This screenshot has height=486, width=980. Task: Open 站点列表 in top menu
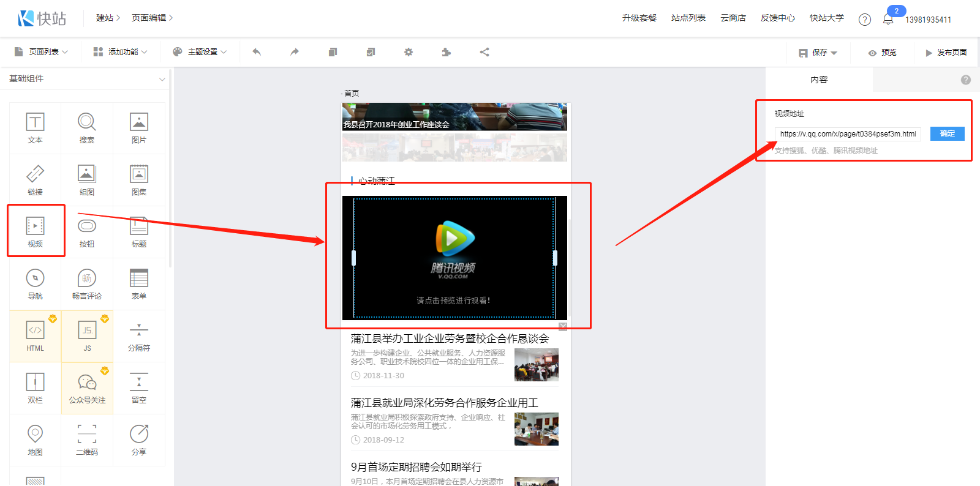(688, 18)
